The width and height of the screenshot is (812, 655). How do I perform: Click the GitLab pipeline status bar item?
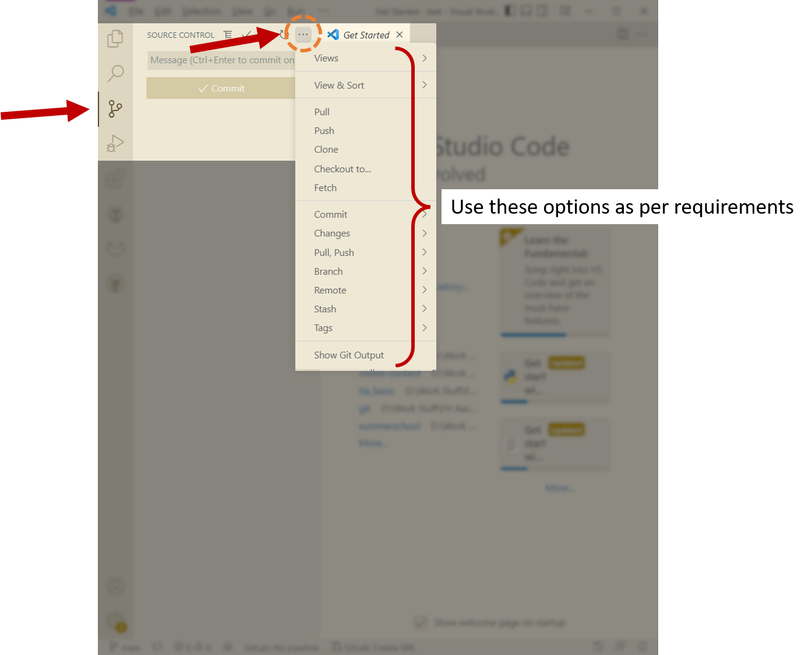pos(281,647)
